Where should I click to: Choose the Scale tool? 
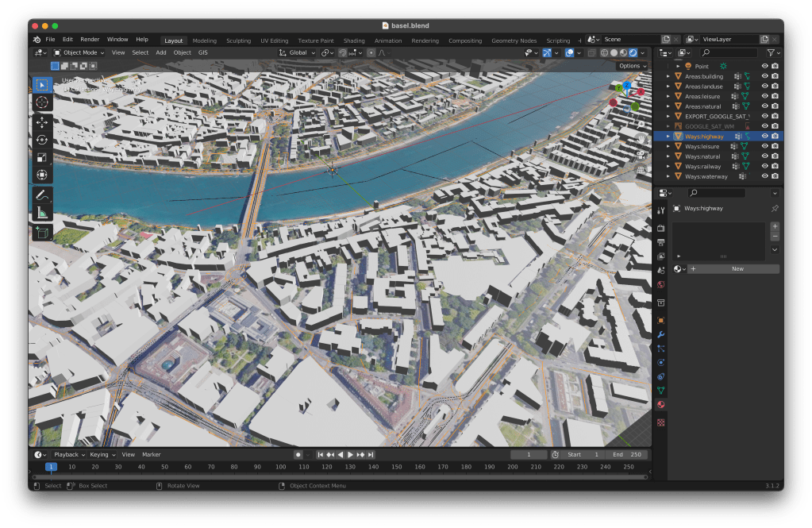tap(42, 157)
